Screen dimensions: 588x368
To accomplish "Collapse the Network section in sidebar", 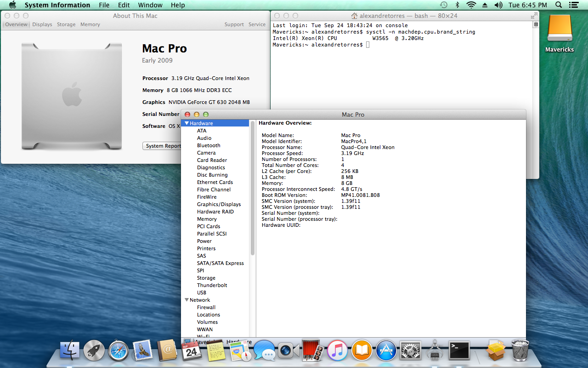I will 187,300.
